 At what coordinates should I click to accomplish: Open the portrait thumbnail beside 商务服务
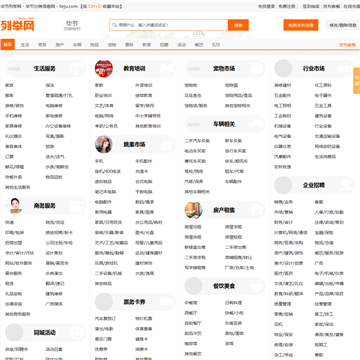(14, 206)
